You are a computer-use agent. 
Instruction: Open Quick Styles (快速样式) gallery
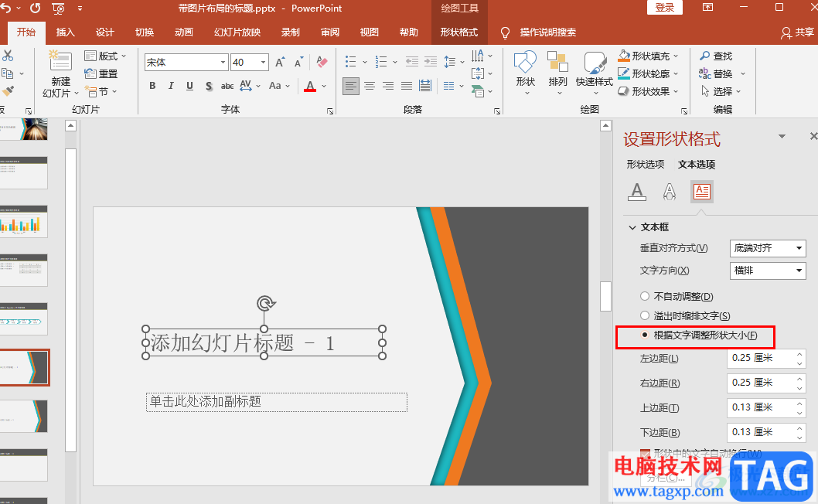coord(595,72)
